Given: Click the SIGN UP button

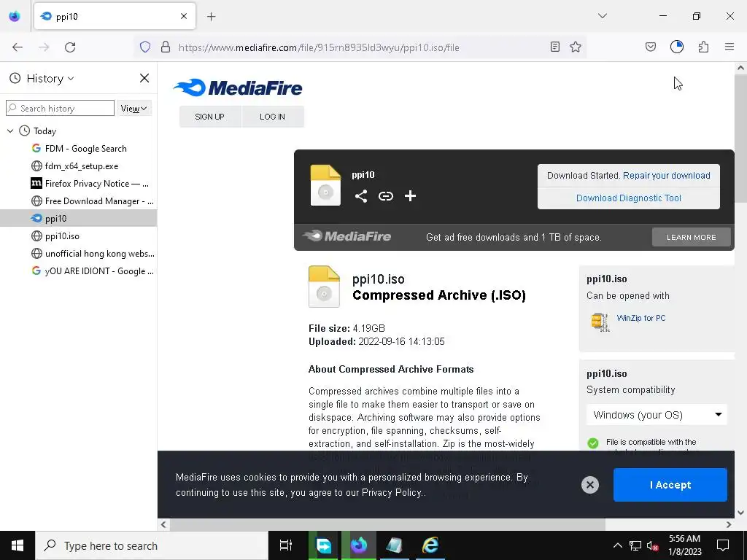Looking at the screenshot, I should tap(209, 117).
